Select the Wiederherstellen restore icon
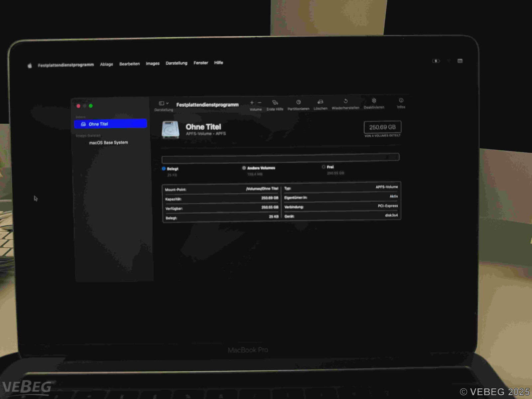Screen dimensions: 532x399 click(345, 101)
